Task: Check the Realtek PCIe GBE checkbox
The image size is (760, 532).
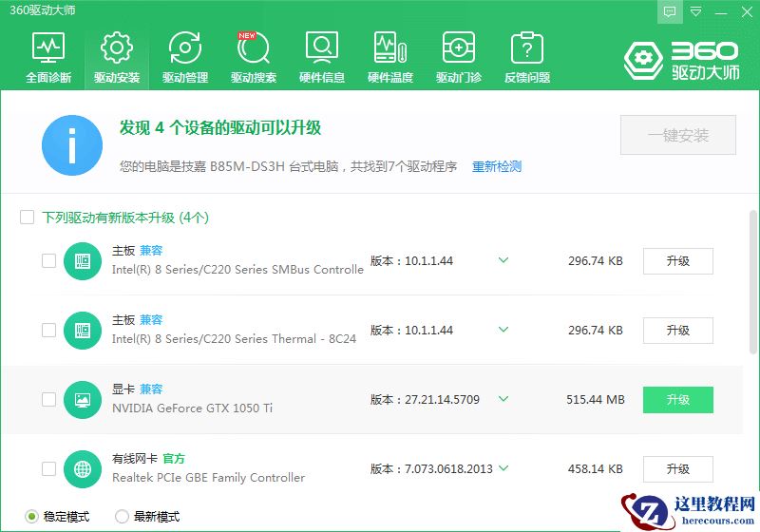Action: pos(49,468)
